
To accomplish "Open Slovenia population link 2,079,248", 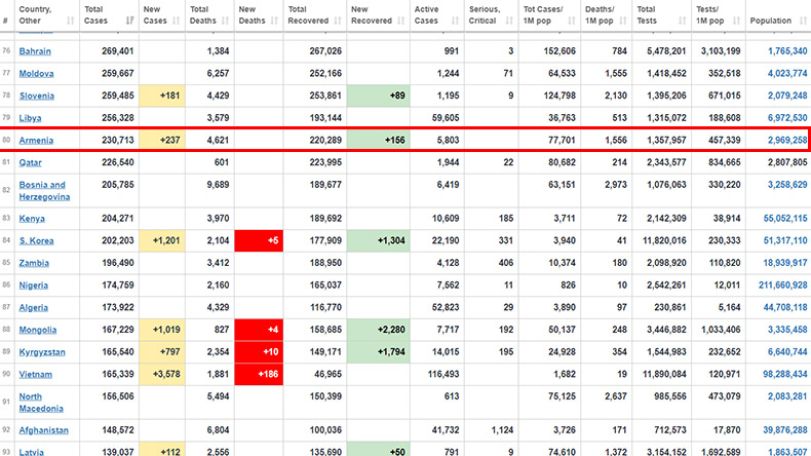I will tap(787, 96).
